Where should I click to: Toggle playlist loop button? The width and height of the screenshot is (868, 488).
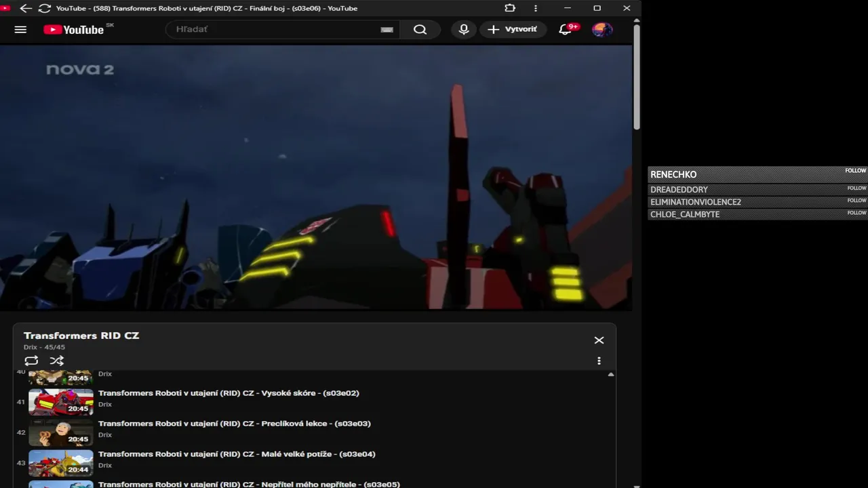(x=31, y=361)
